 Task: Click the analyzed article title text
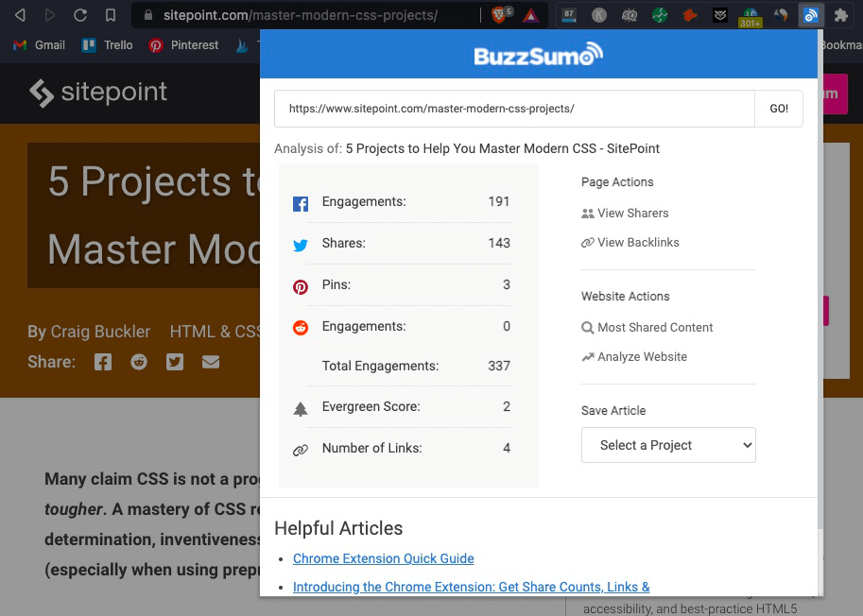coord(503,148)
